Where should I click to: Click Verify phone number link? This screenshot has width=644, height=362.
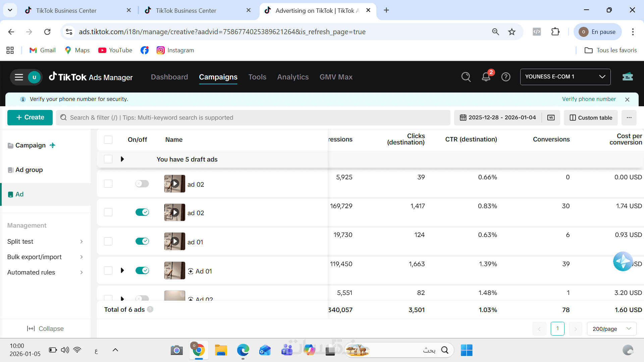tap(589, 99)
